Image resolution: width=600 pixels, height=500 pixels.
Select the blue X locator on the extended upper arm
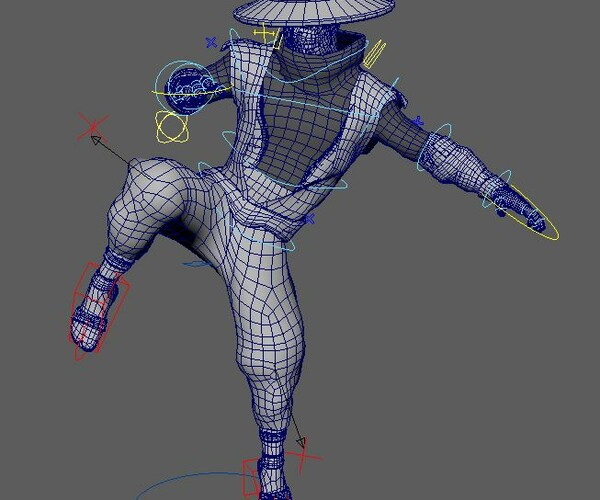(x=419, y=122)
